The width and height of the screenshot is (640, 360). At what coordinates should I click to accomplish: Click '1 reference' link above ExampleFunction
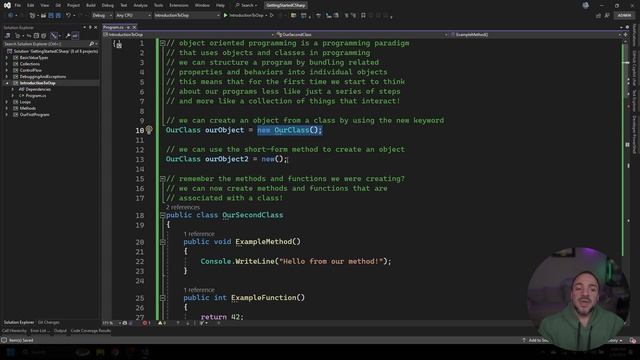pos(199,290)
